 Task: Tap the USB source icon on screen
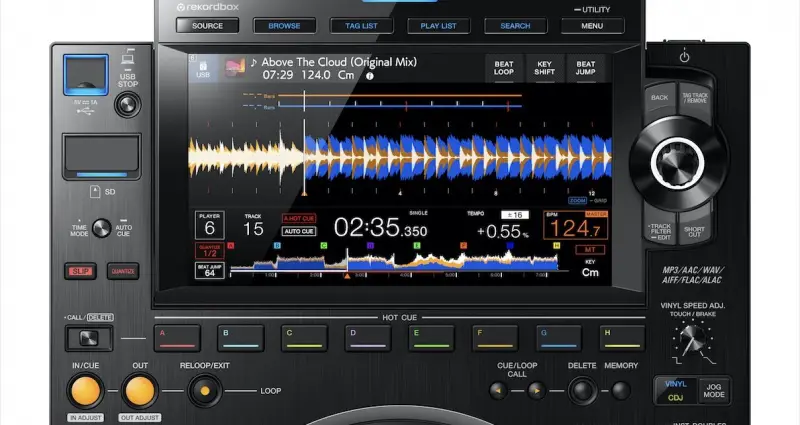coord(203,68)
